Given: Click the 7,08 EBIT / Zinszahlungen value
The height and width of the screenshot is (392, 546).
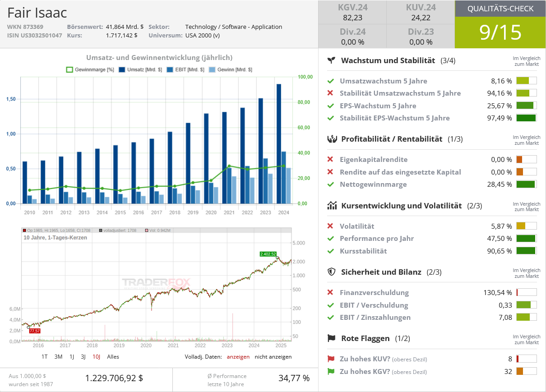Looking at the screenshot, I should (505, 317).
